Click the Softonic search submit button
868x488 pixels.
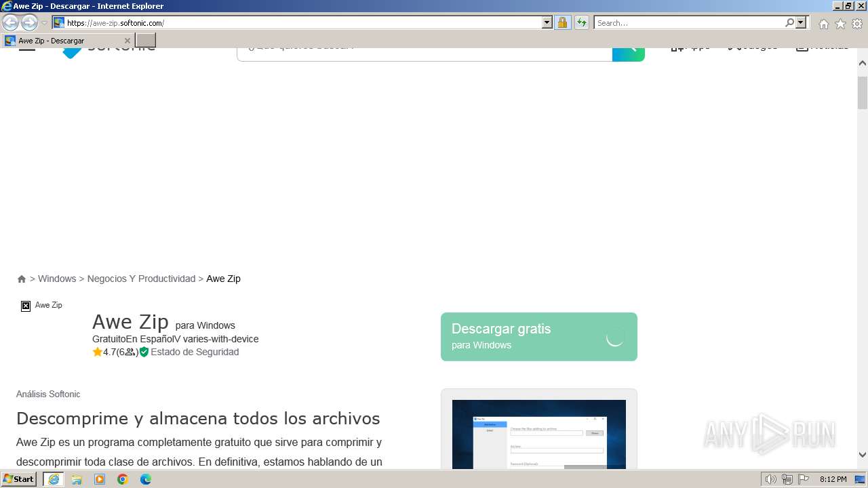click(629, 54)
